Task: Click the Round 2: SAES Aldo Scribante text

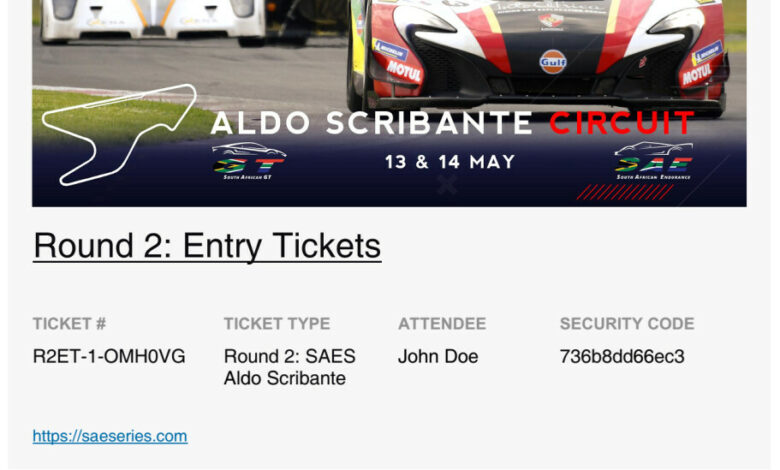Action: point(289,367)
